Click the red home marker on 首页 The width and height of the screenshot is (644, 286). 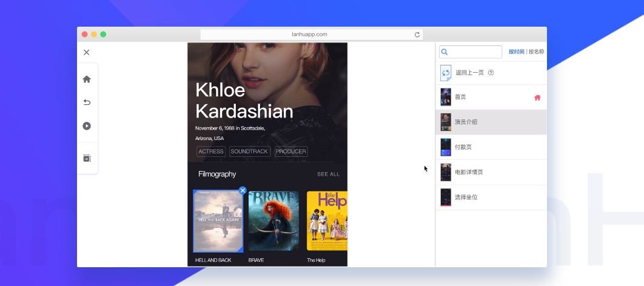[537, 98]
